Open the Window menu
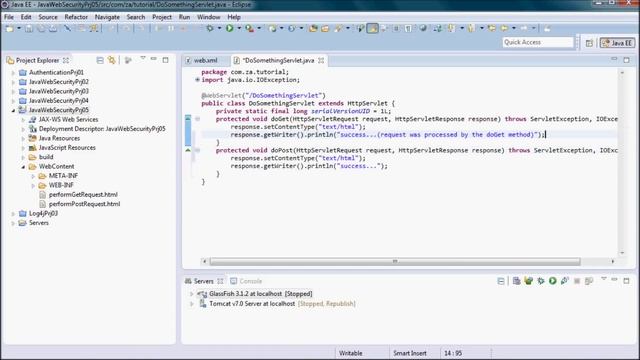 (x=209, y=17)
